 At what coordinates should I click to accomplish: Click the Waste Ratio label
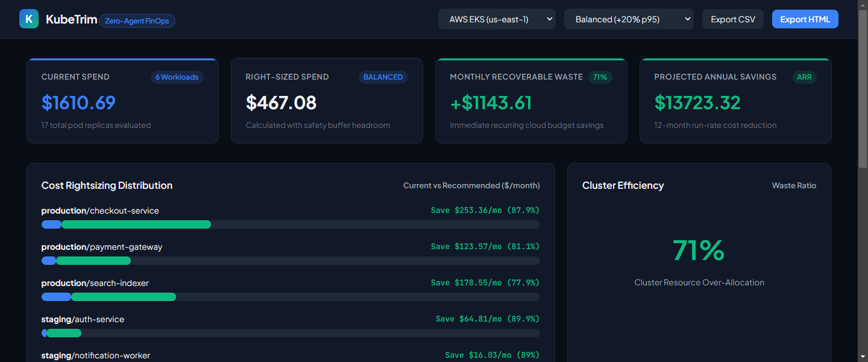pyautogui.click(x=794, y=186)
